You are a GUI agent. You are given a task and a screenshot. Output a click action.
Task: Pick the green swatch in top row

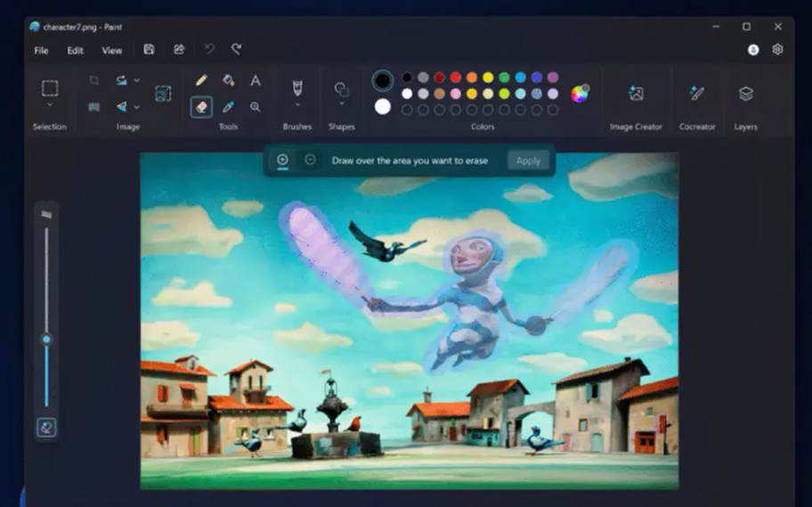(x=505, y=78)
